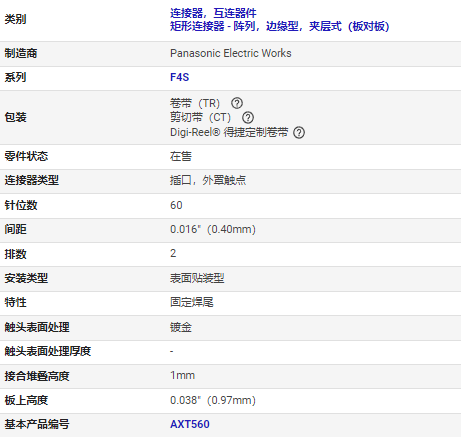Screen dimensions: 461x437
Task: Click the 表面贴装型 mounting type value
Action: pyautogui.click(x=197, y=278)
